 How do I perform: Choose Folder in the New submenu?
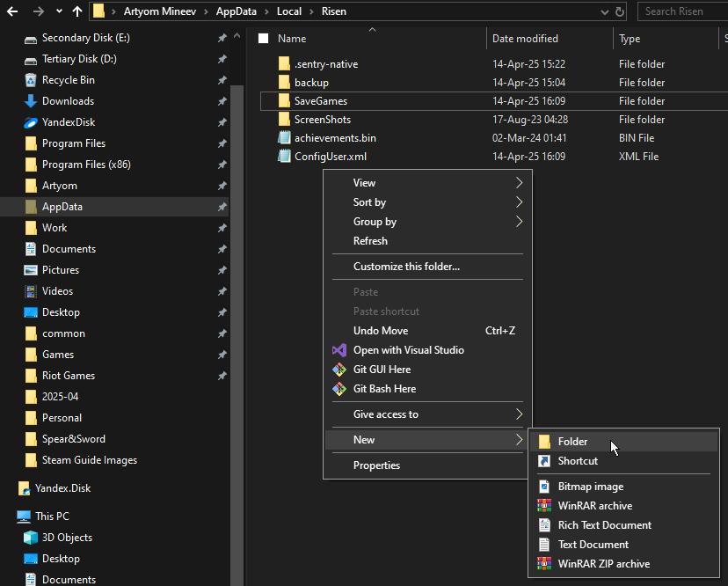tap(572, 442)
